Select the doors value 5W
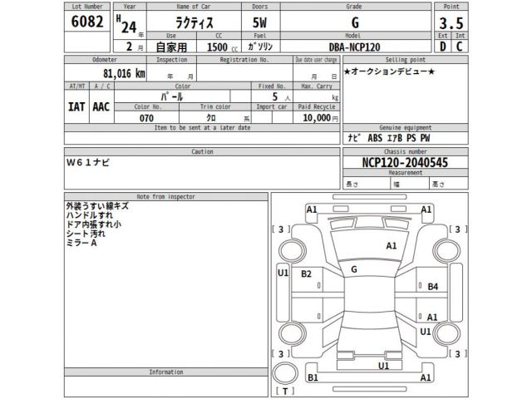This screenshot has height=399, width=532. (259, 22)
